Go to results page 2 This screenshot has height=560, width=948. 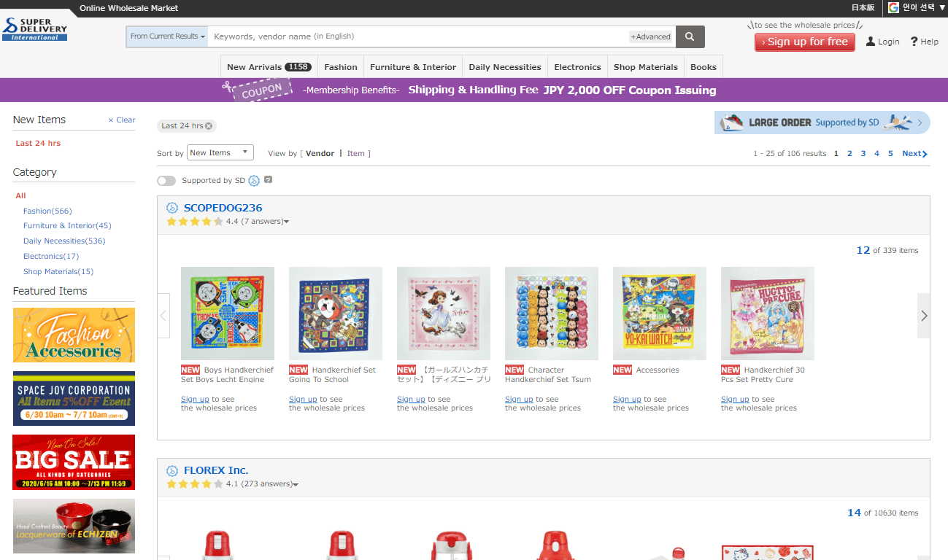pos(849,153)
